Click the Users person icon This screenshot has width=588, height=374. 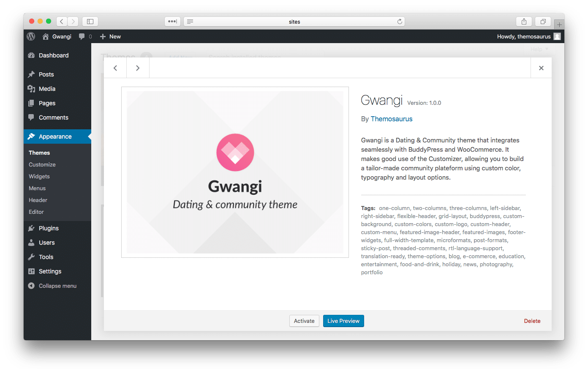click(31, 243)
